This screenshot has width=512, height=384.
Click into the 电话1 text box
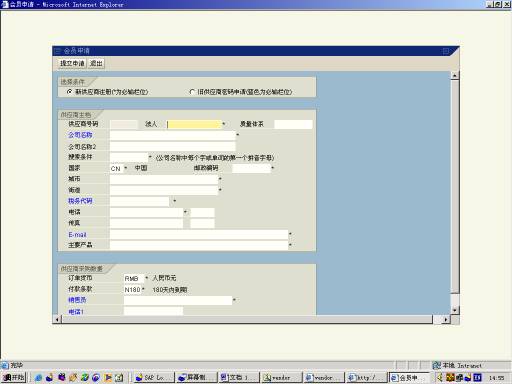tap(153, 311)
